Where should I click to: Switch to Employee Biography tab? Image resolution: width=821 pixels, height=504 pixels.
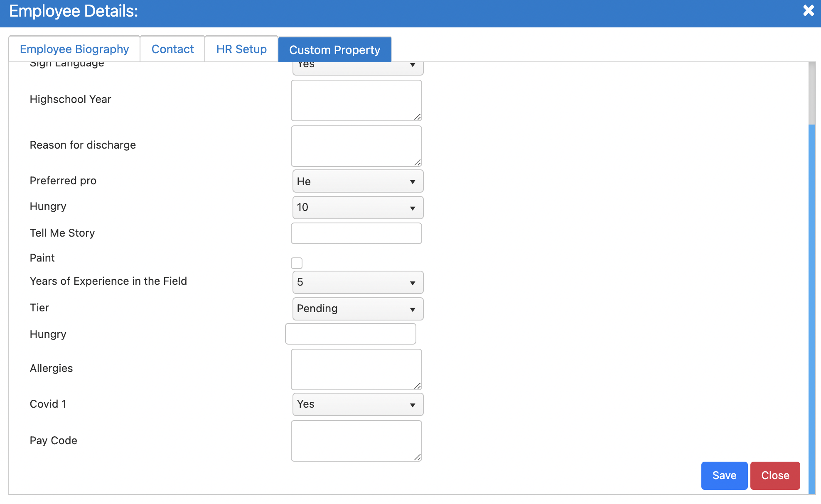(x=74, y=49)
